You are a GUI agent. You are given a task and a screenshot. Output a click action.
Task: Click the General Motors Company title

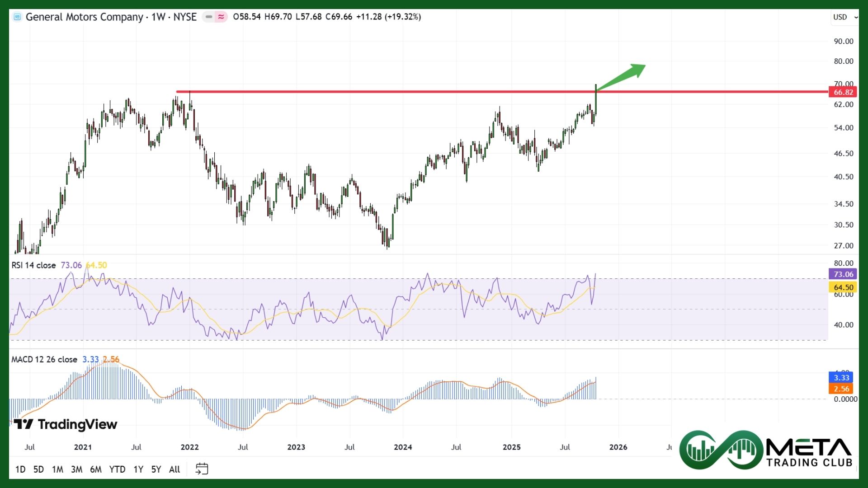click(x=84, y=17)
